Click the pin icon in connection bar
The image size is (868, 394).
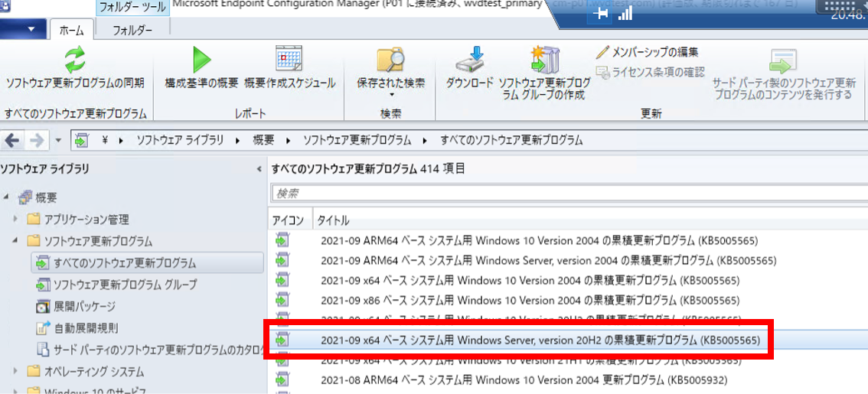[601, 15]
